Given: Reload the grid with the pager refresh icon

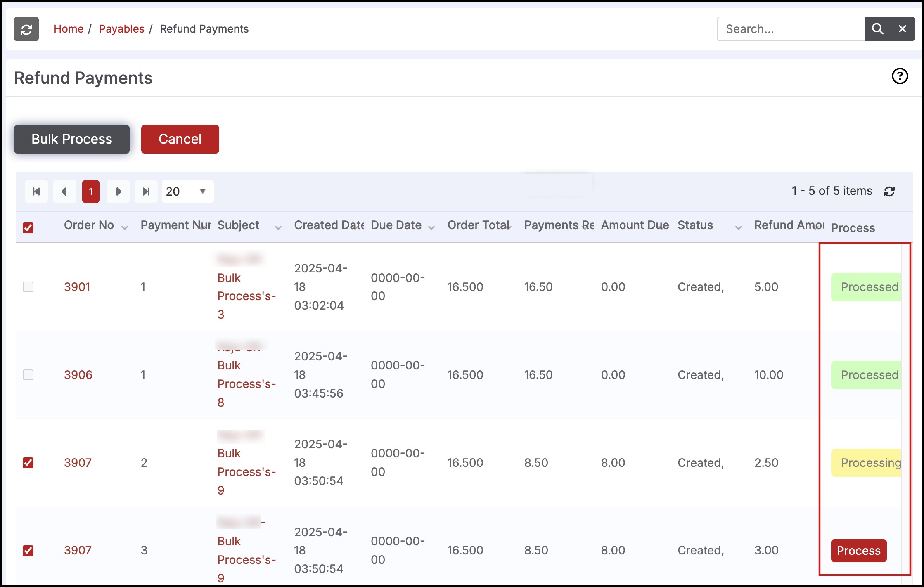Looking at the screenshot, I should (889, 192).
